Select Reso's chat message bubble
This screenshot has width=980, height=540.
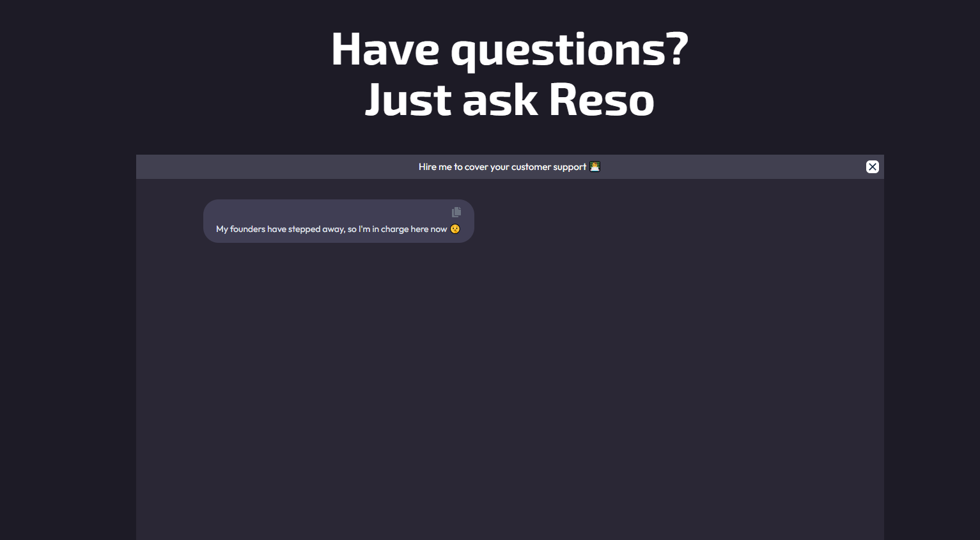pos(338,221)
